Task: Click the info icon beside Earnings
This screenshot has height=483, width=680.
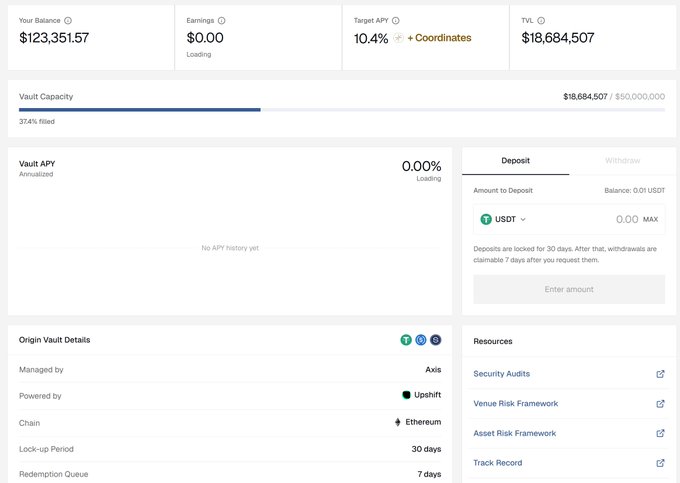Action: click(222, 20)
